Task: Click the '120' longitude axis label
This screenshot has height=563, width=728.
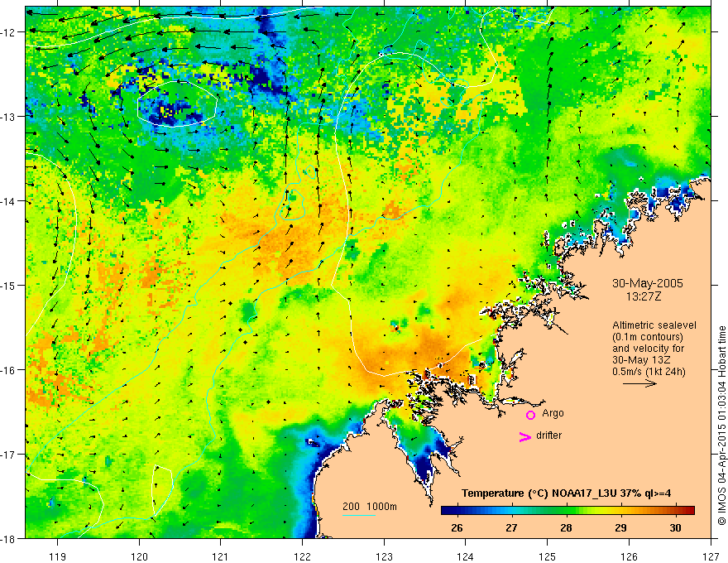Action: click(x=139, y=556)
